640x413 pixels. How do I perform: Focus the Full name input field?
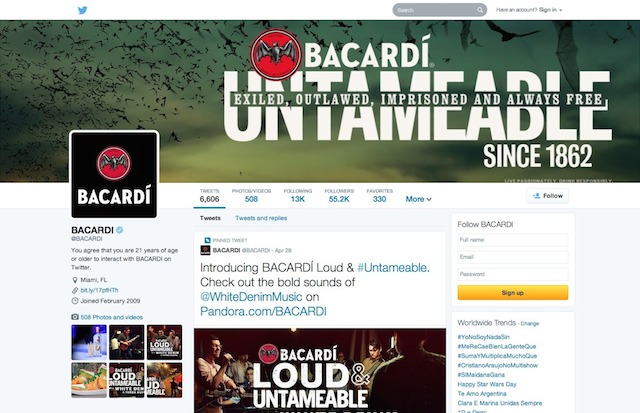click(513, 240)
